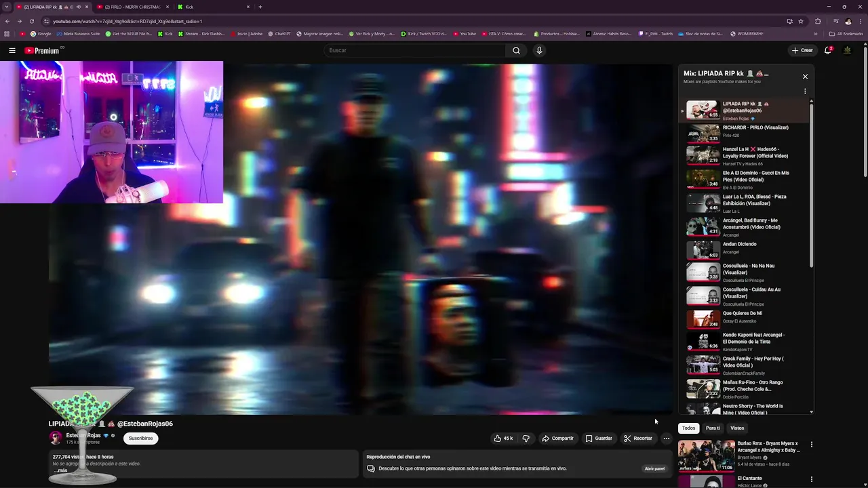Open Meta Business Suite bookmark
Screen dimensions: 868x488
point(78,34)
